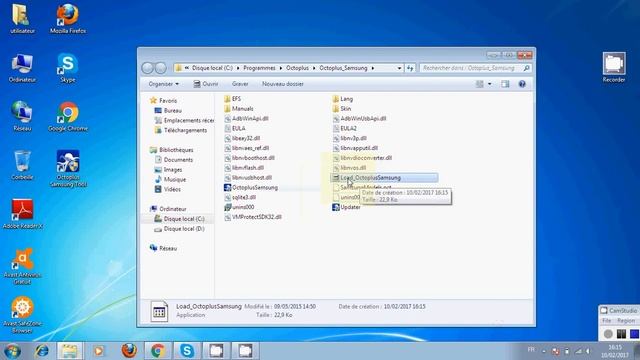Expand the address bar history dropdown
Viewport: 640px width, 360px height.
click(399, 68)
